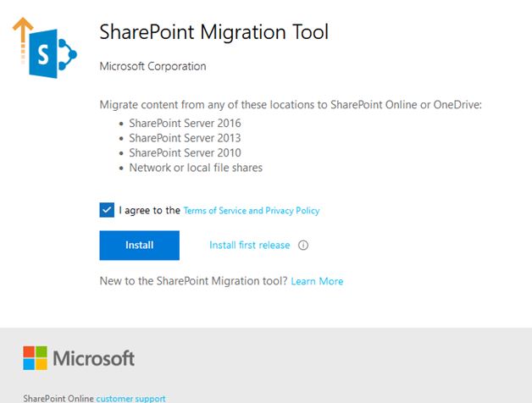Image resolution: width=532 pixels, height=403 pixels.
Task: Click the Microsoft Corporation publisher text
Action: click(x=152, y=66)
